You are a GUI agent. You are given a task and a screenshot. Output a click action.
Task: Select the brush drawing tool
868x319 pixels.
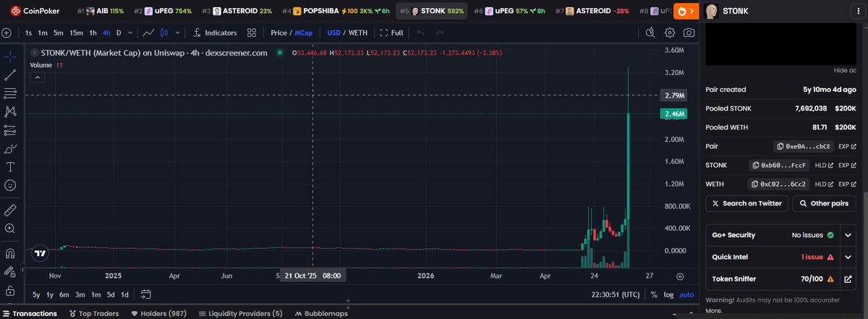(10, 149)
